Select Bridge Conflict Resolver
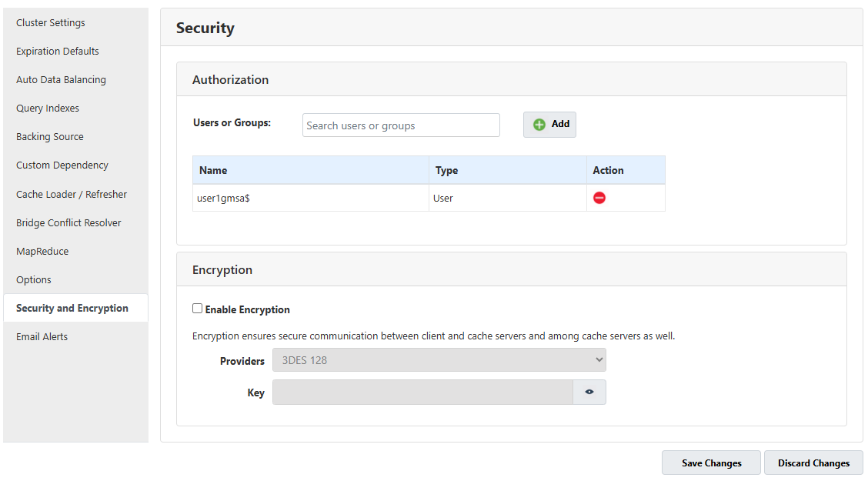The width and height of the screenshot is (868, 481). tap(68, 222)
